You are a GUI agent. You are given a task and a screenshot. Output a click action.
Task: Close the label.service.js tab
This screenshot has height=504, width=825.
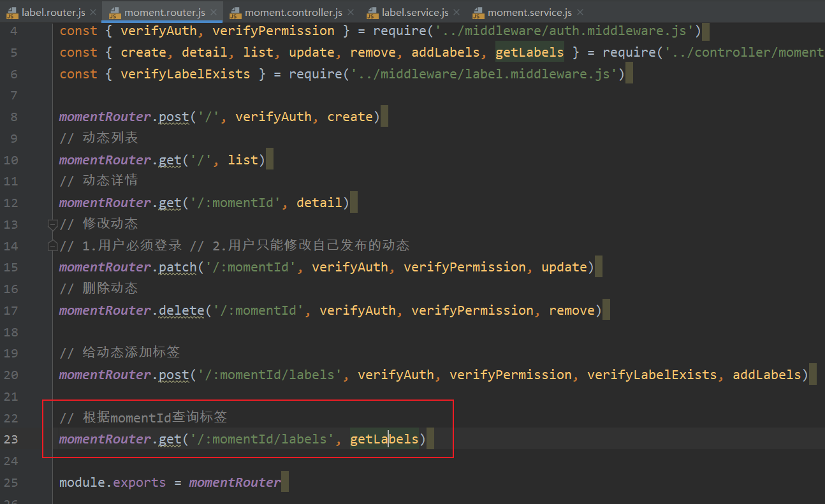(x=457, y=12)
